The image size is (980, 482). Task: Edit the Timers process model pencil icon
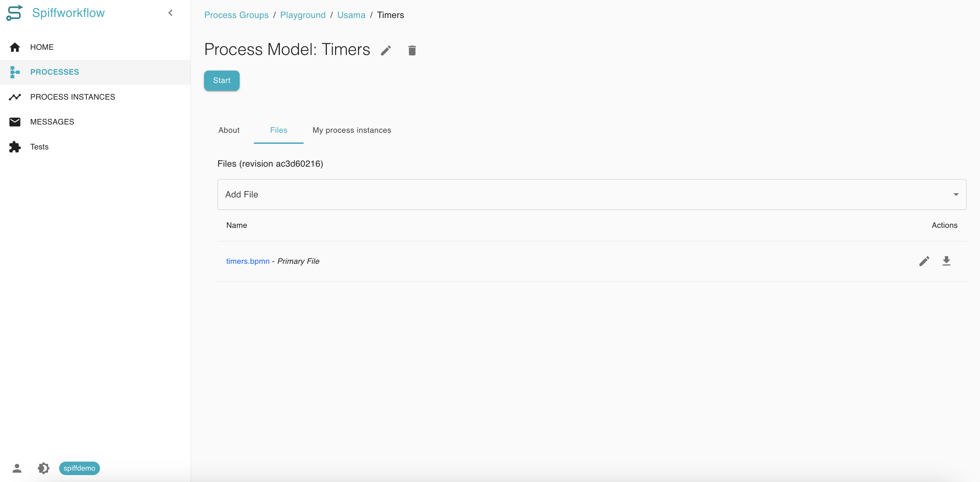(x=386, y=50)
